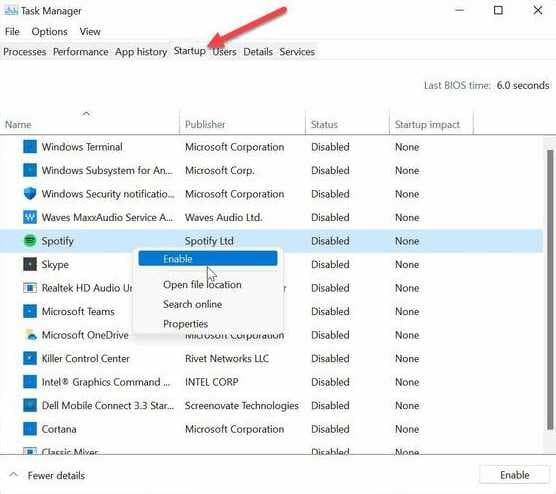Choose Enable in the context menu
The width and height of the screenshot is (556, 494).
(x=208, y=259)
